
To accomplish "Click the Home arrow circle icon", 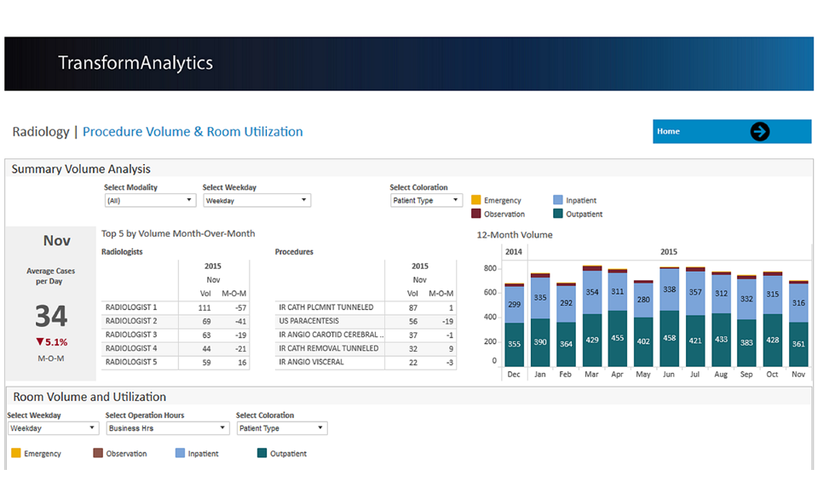I will pos(759,131).
